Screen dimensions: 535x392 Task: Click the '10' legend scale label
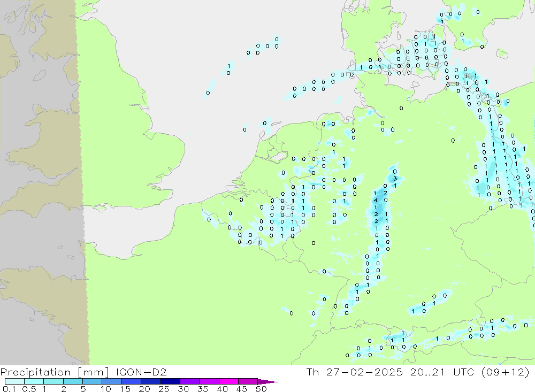pos(106,389)
